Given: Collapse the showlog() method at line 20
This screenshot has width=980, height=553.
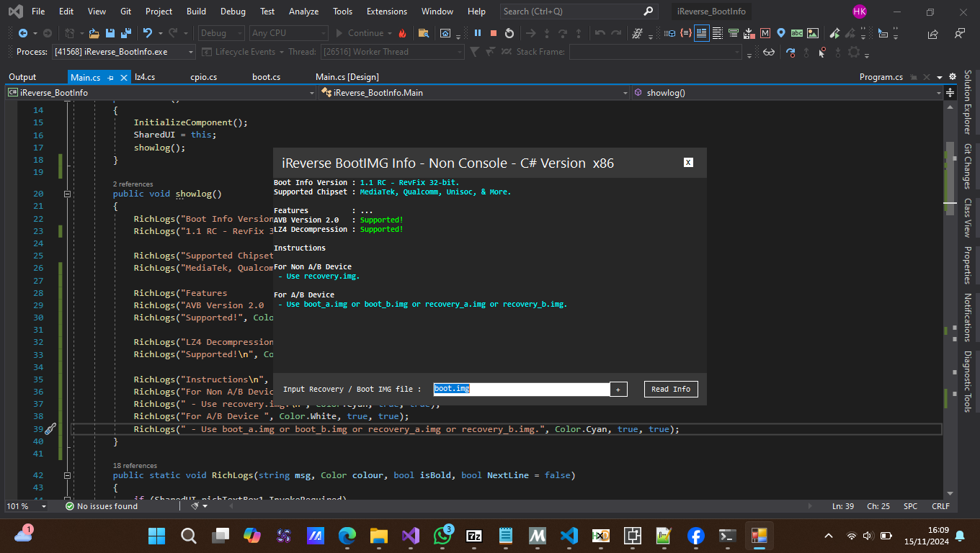Looking at the screenshot, I should 67,194.
